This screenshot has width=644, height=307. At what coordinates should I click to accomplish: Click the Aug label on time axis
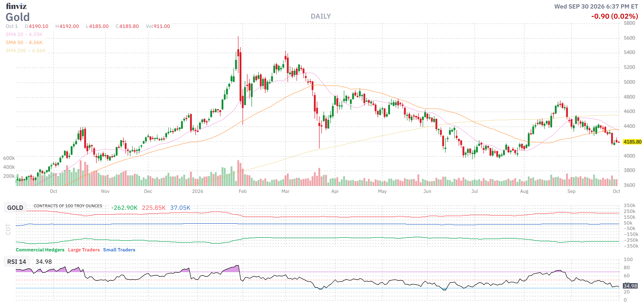coord(524,191)
